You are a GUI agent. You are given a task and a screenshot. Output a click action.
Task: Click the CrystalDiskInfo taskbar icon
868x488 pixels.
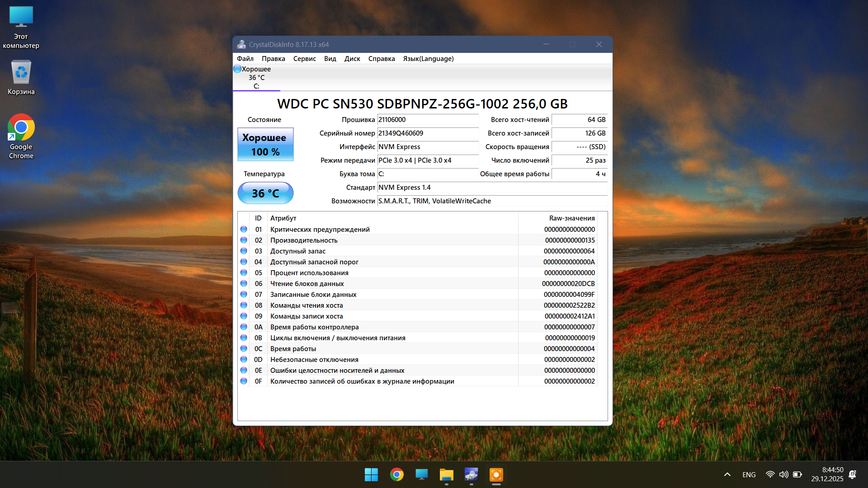coord(471,474)
